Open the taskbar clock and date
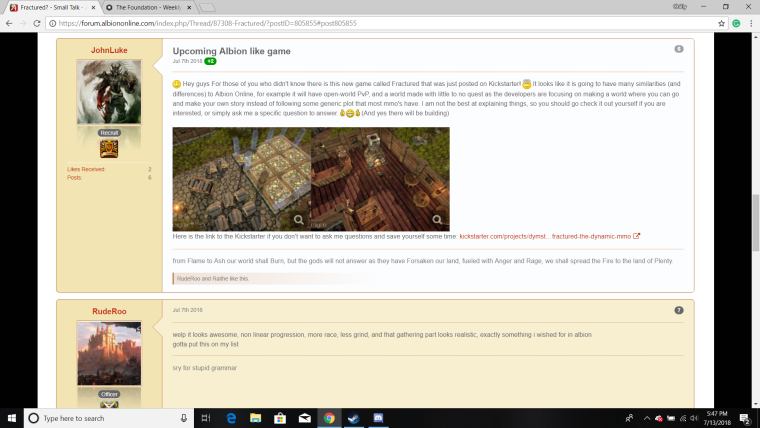 point(717,418)
